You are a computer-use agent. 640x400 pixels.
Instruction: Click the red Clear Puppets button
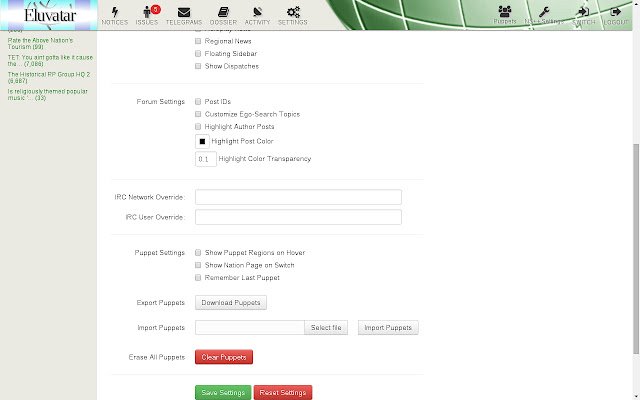pyautogui.click(x=224, y=357)
